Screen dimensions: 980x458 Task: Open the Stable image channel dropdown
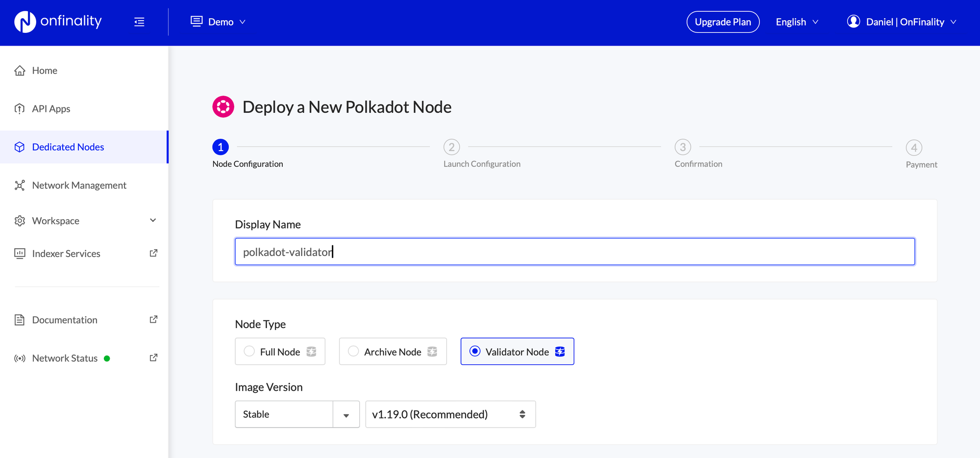coord(297,414)
